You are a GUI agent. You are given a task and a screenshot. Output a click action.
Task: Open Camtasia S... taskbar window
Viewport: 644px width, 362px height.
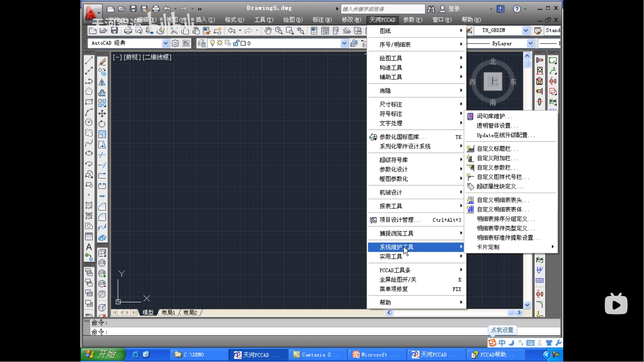tap(317, 355)
